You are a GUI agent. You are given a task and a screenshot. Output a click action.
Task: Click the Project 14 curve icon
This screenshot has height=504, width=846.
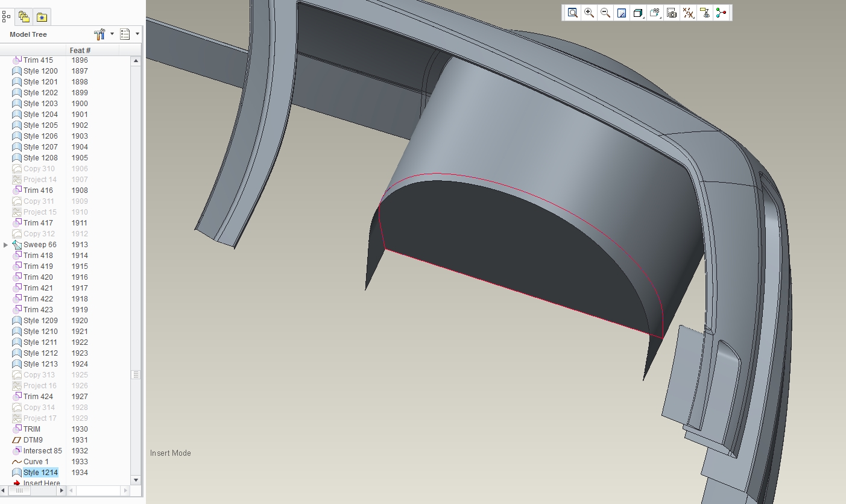(x=17, y=180)
